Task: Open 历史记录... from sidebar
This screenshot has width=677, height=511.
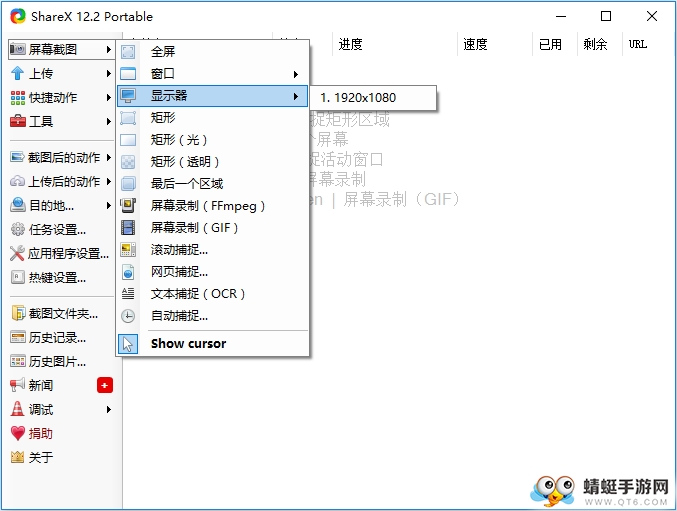Action: pos(61,337)
